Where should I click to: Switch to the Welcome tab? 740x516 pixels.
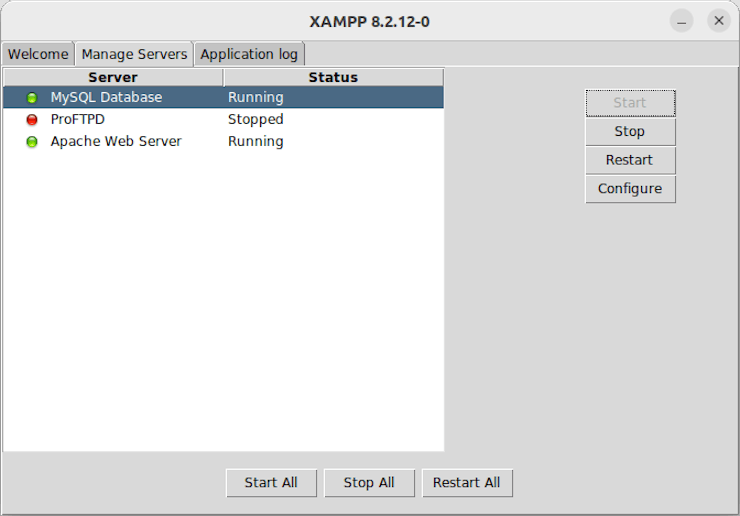pos(38,54)
